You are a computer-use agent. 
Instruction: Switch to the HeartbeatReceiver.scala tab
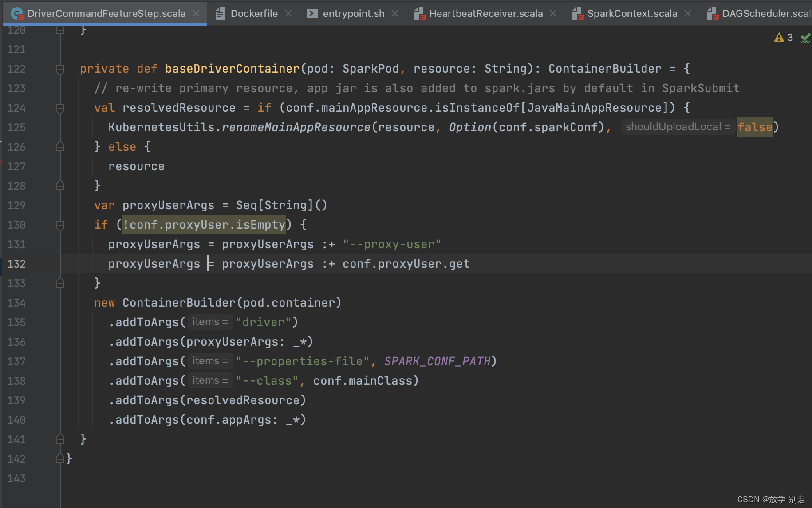486,13
